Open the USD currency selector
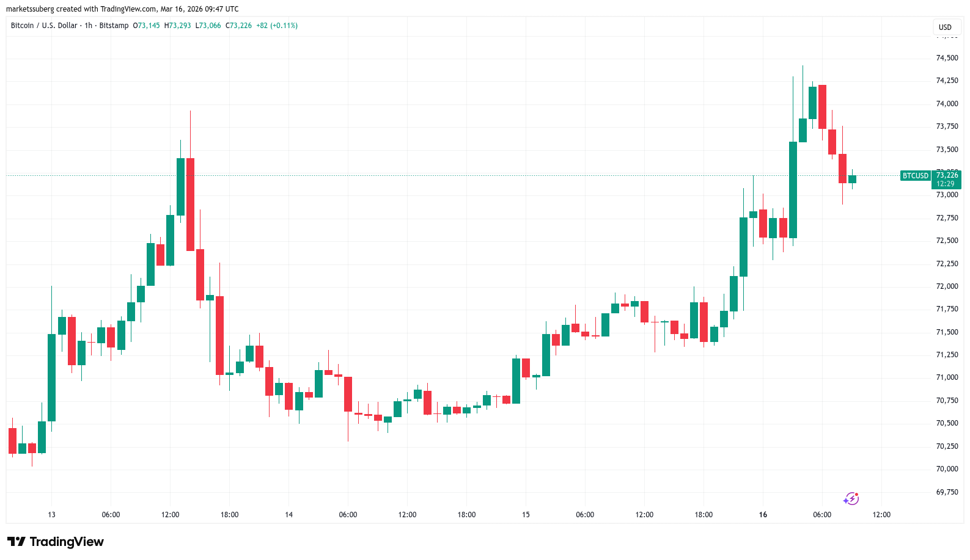The height and width of the screenshot is (560, 970). click(x=945, y=27)
